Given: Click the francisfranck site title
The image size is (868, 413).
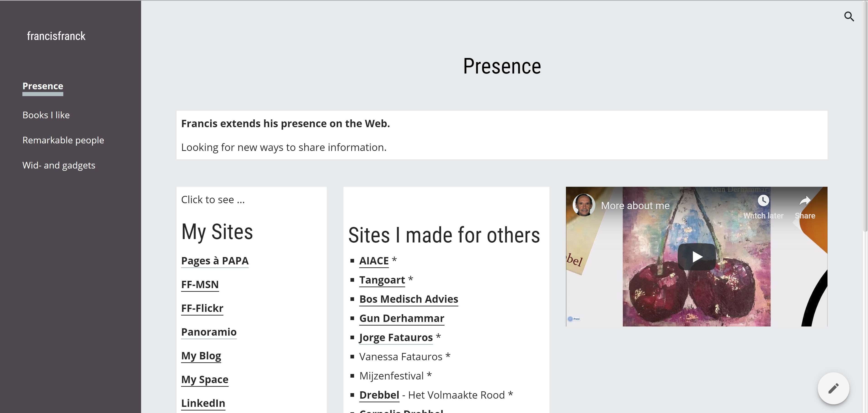Looking at the screenshot, I should [x=56, y=36].
